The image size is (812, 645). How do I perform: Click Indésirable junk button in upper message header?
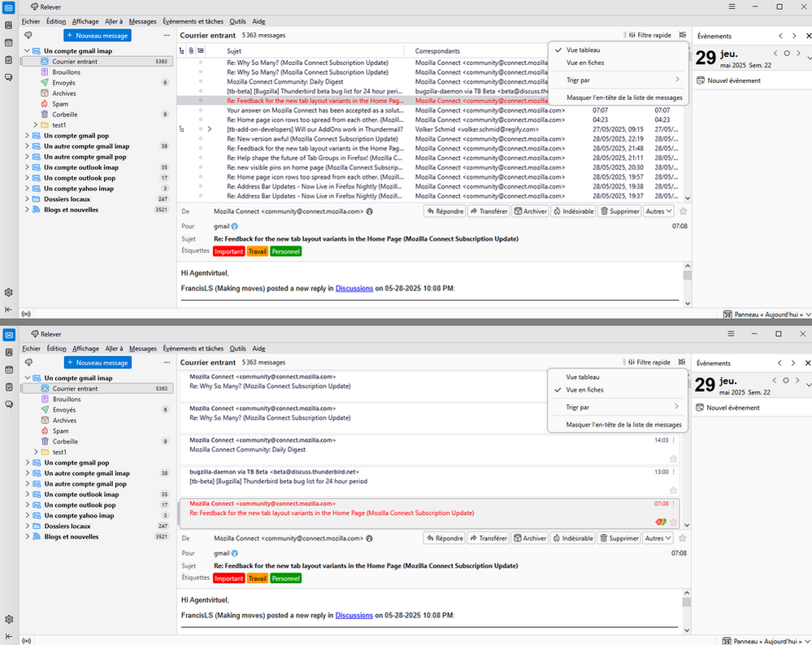click(x=573, y=211)
